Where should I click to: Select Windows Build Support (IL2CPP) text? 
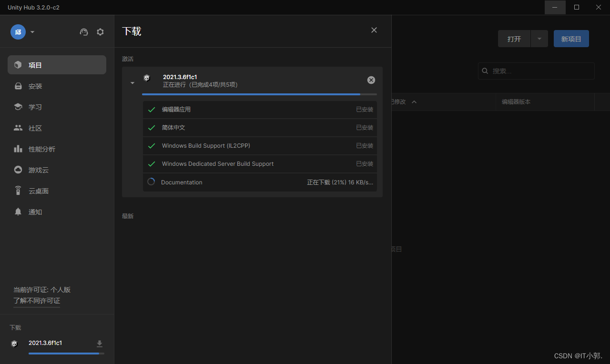point(206,146)
